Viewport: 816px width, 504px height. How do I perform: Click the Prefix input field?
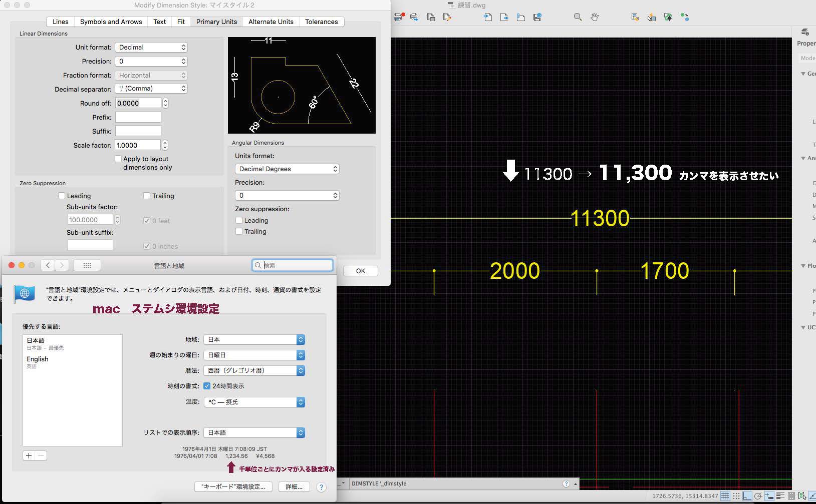(138, 117)
